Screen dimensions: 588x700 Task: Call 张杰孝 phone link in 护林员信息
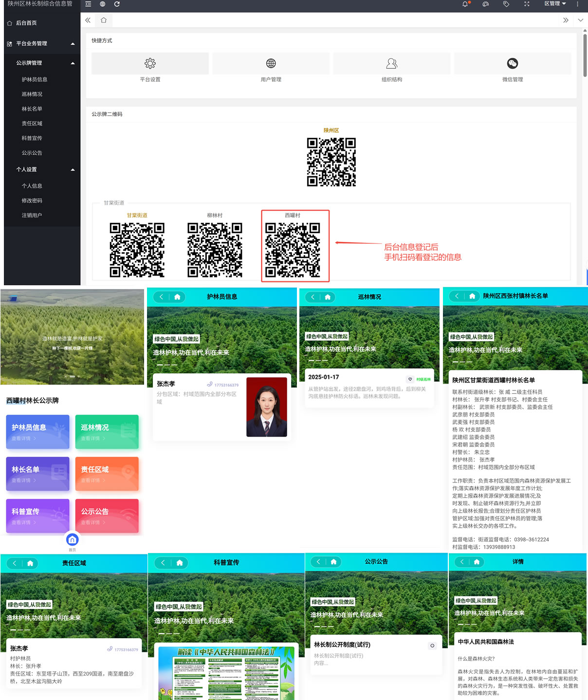pos(223,385)
